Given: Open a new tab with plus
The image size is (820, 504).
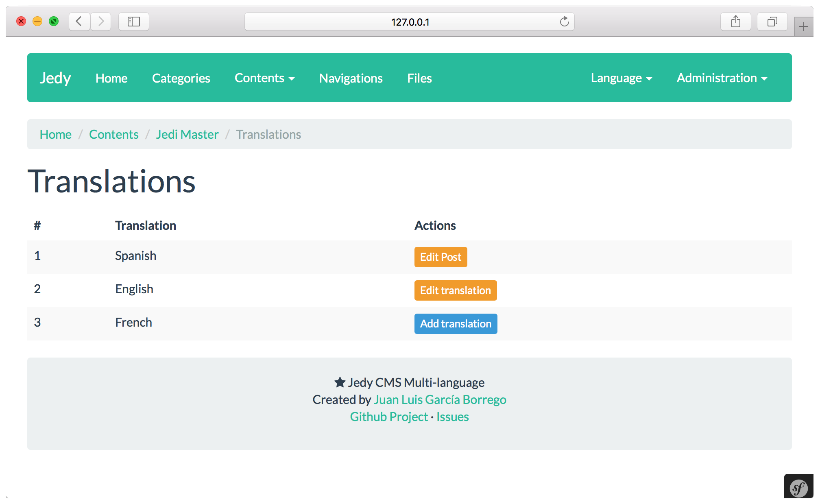Looking at the screenshot, I should (803, 27).
